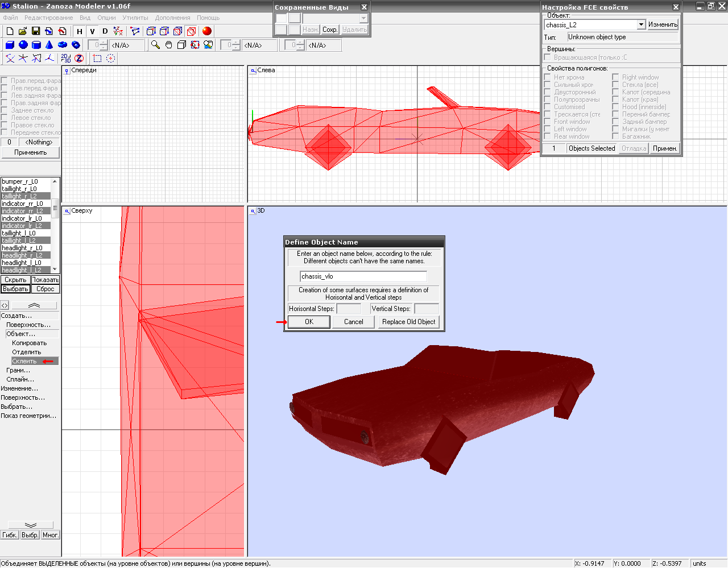Image resolution: width=728 pixels, height=568 pixels.
Task: Click the Replace Old Object button
Action: pos(408,322)
